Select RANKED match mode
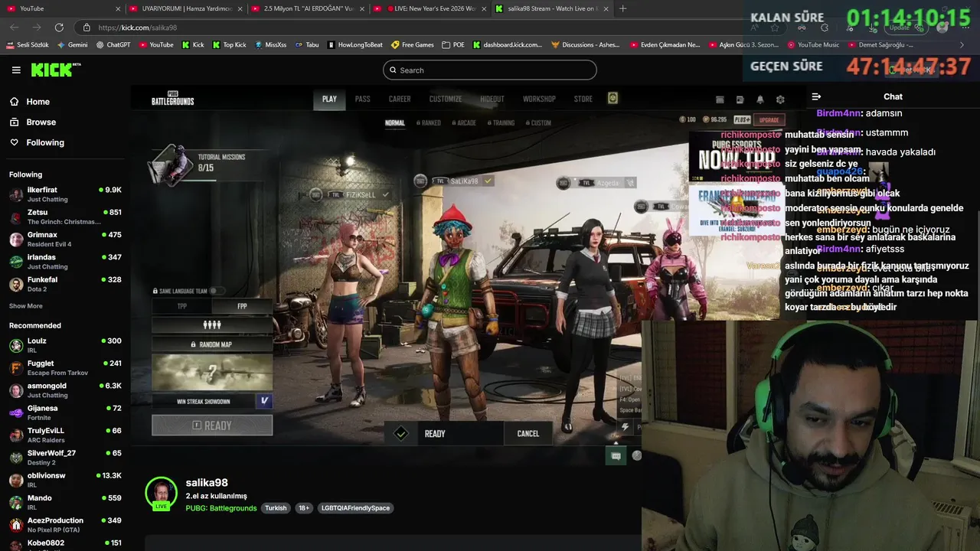 coord(429,122)
